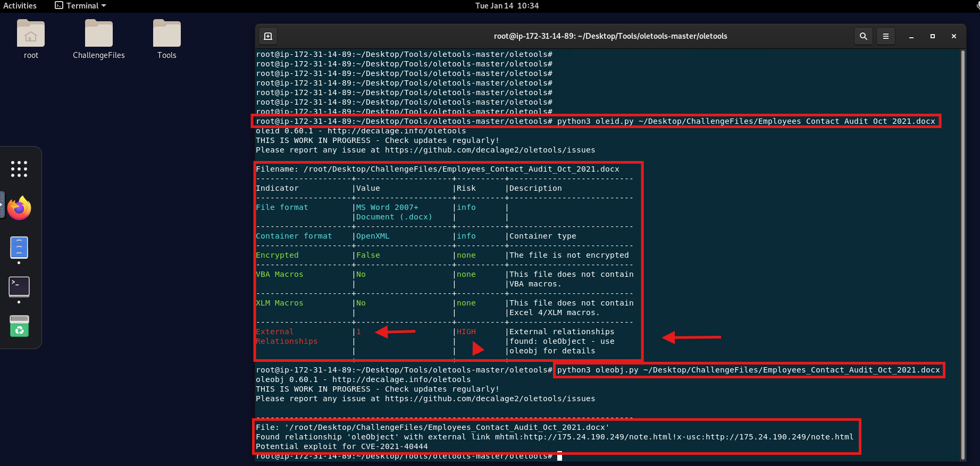Launch Firefox from the dock
The image size is (980, 466).
(19, 208)
